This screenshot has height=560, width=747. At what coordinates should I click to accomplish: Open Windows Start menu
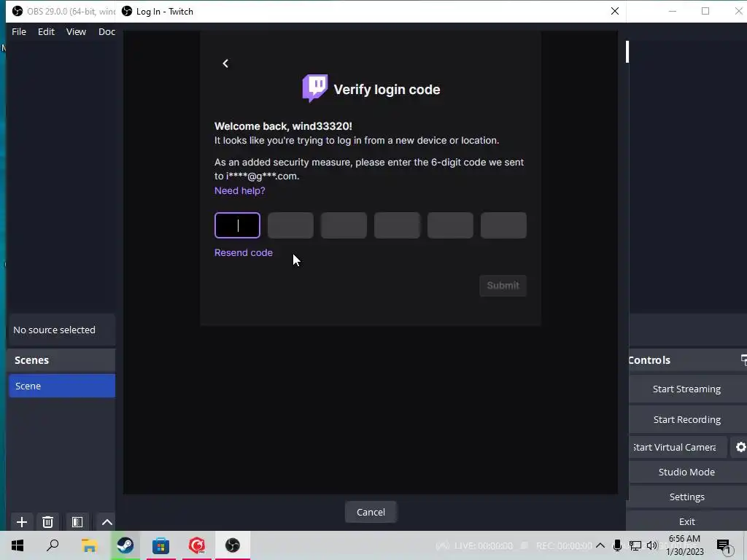click(18, 545)
